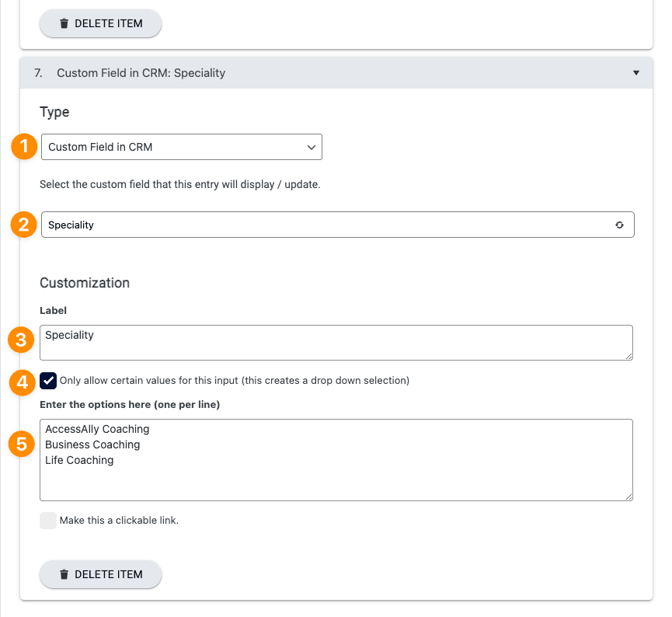
Task: Collapse section 7 using its chevron arrow
Action: (636, 72)
